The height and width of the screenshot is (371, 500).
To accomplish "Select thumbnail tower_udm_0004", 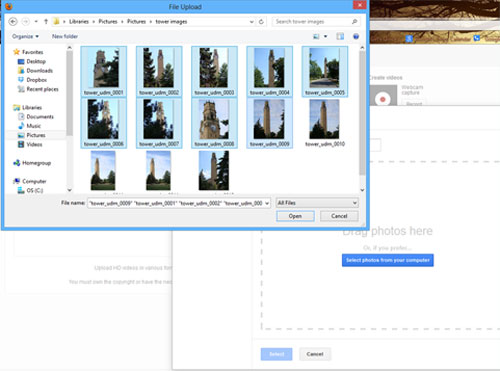I will (270, 71).
